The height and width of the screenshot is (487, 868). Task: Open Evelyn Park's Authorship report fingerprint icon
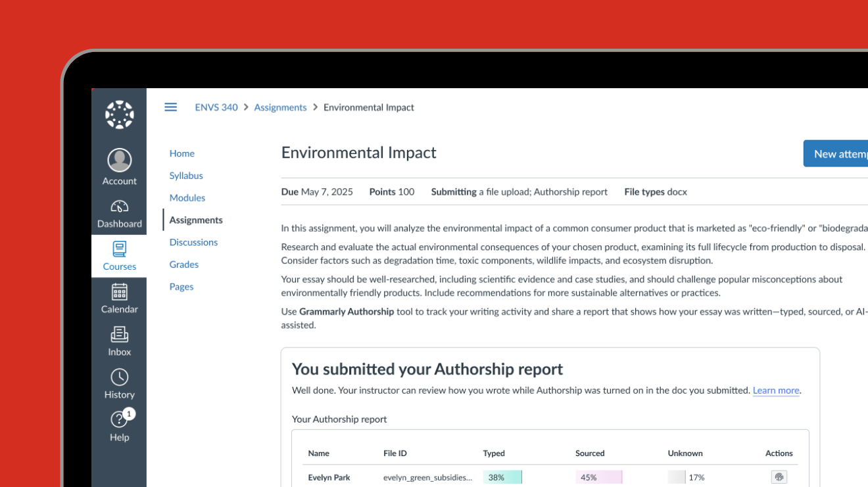click(779, 476)
